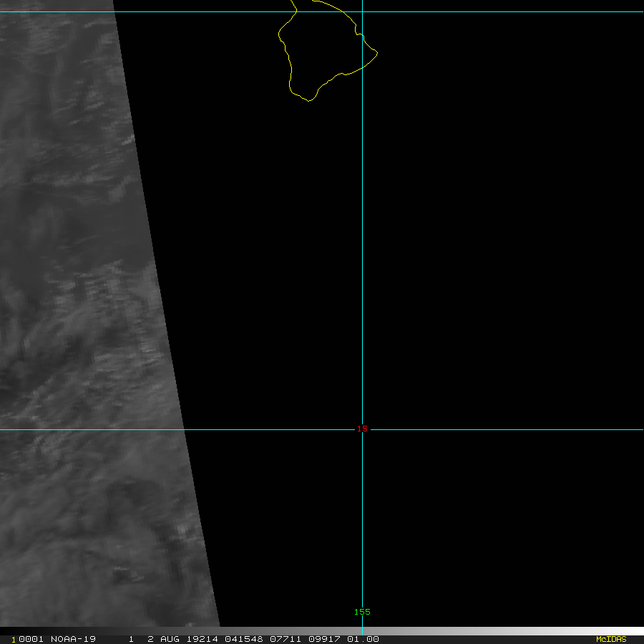Click the red 15 latitude label
Image resolution: width=644 pixels, height=644 pixels.
[362, 429]
